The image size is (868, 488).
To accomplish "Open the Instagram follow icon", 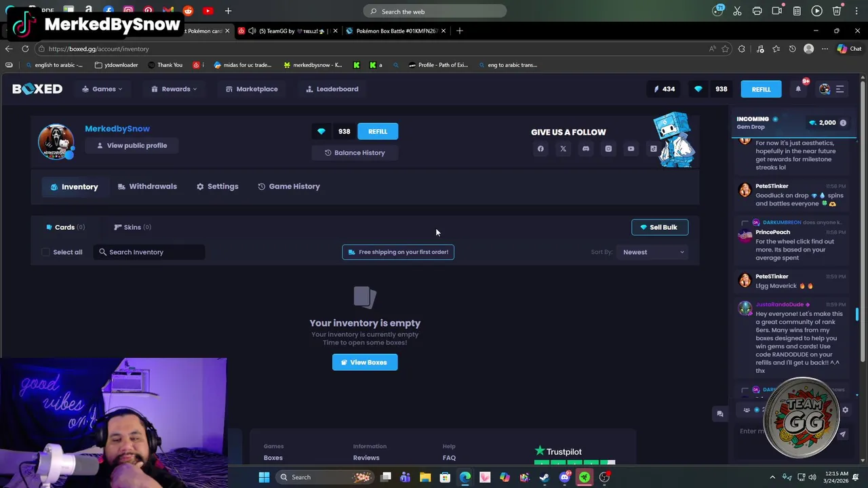I will tap(608, 148).
